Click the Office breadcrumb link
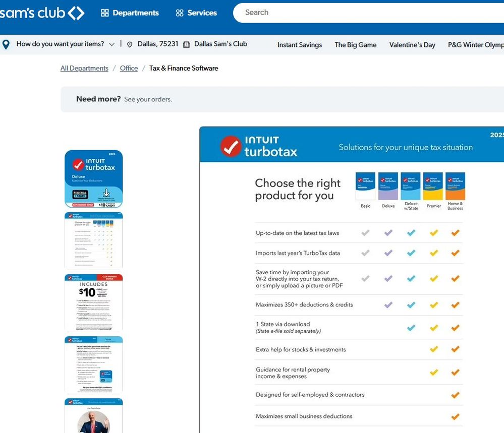The height and width of the screenshot is (433, 504). tap(129, 68)
